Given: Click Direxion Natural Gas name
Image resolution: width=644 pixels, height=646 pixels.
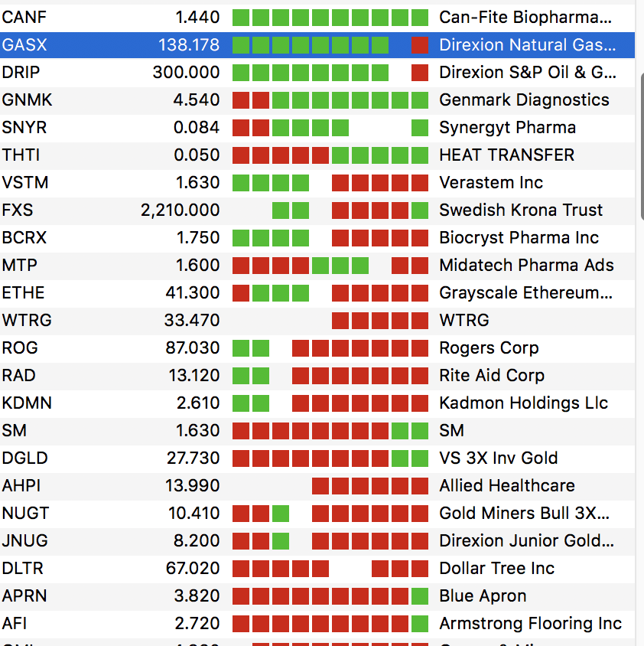Looking at the screenshot, I should coord(528,45).
